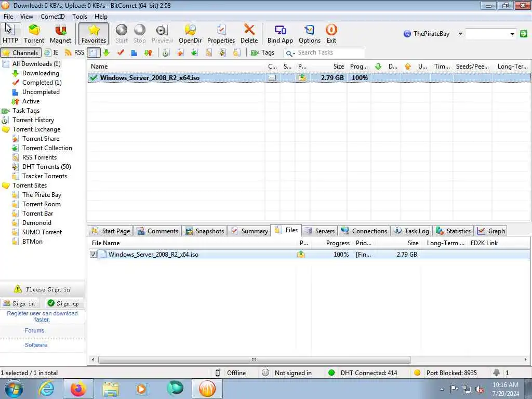Switch to the Comments tab

(157, 231)
